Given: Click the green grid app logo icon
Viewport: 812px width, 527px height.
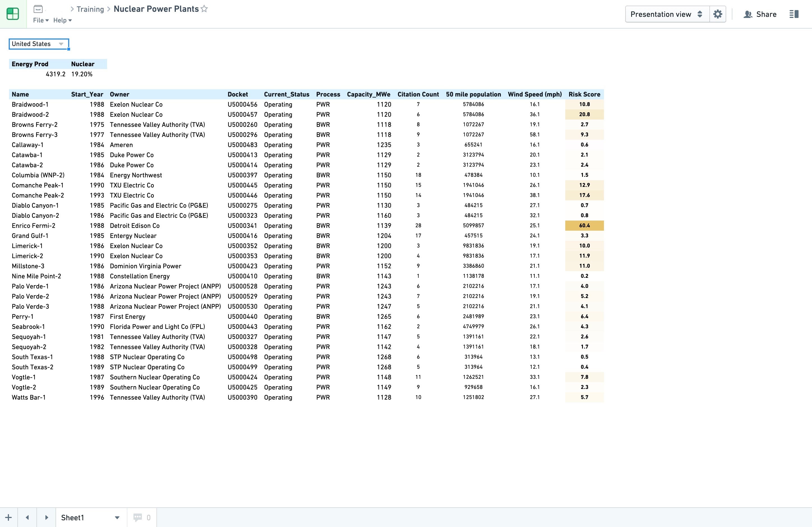Looking at the screenshot, I should (x=13, y=14).
